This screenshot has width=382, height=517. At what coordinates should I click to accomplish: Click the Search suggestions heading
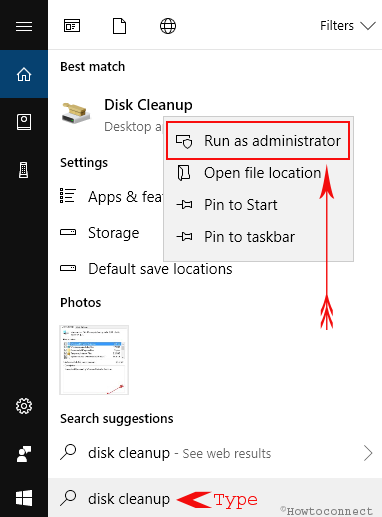tap(117, 419)
